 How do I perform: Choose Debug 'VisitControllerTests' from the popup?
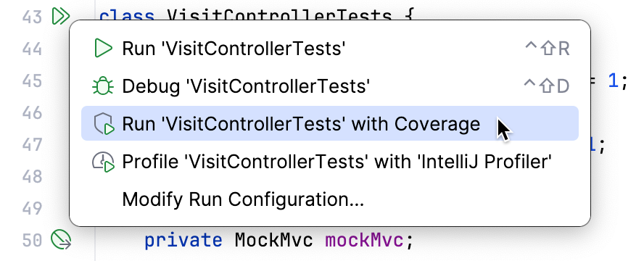(330, 86)
